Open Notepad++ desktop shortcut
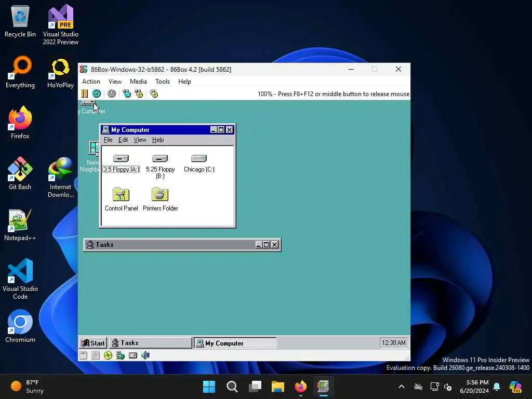This screenshot has height=399, width=532. 20,224
